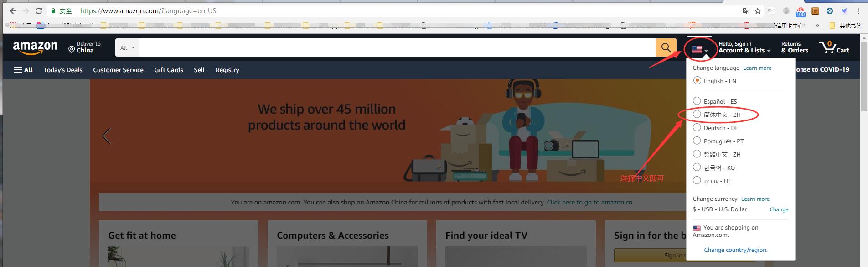Go forward with the browser forward arrow
The image size is (868, 267).
tap(26, 10)
